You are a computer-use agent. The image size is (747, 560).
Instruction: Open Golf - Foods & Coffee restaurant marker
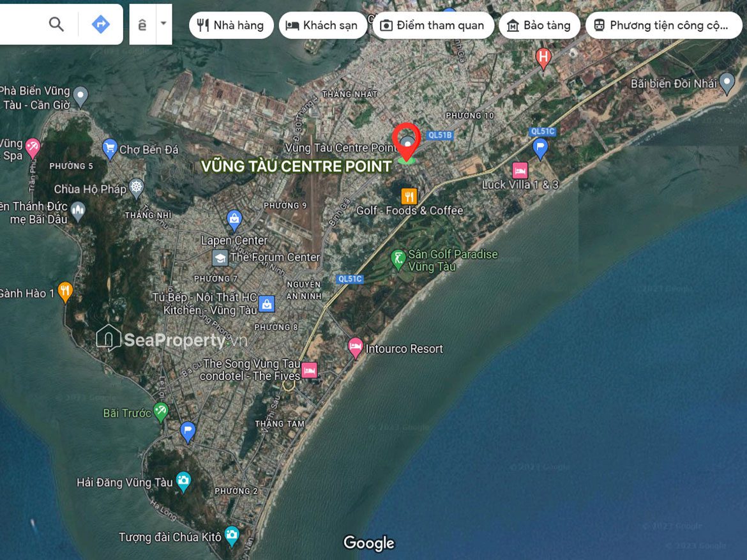pyautogui.click(x=409, y=196)
